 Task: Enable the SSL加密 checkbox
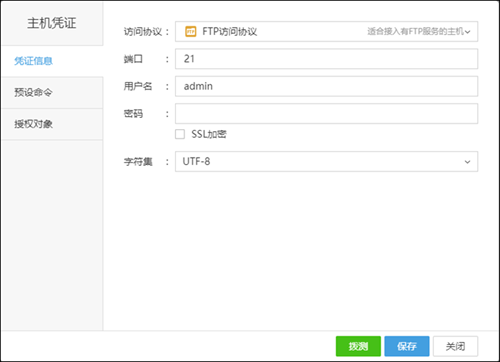[x=180, y=134]
